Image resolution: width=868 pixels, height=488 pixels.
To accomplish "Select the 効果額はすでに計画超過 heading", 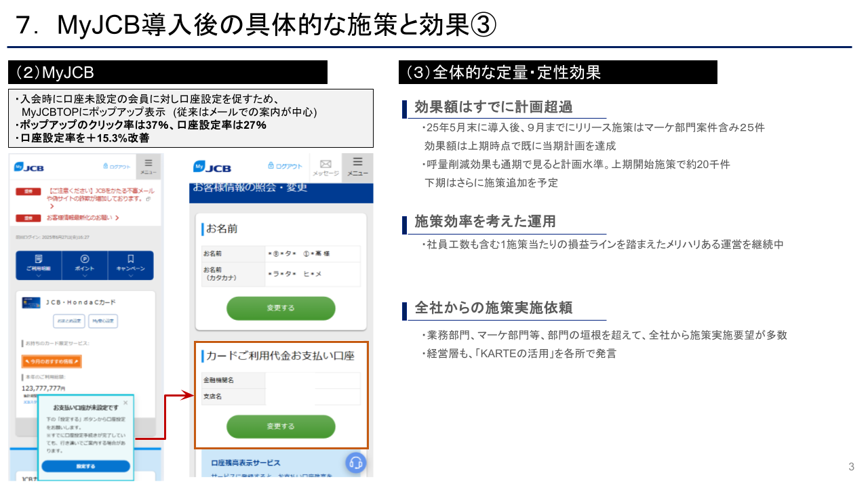I will pos(494,106).
